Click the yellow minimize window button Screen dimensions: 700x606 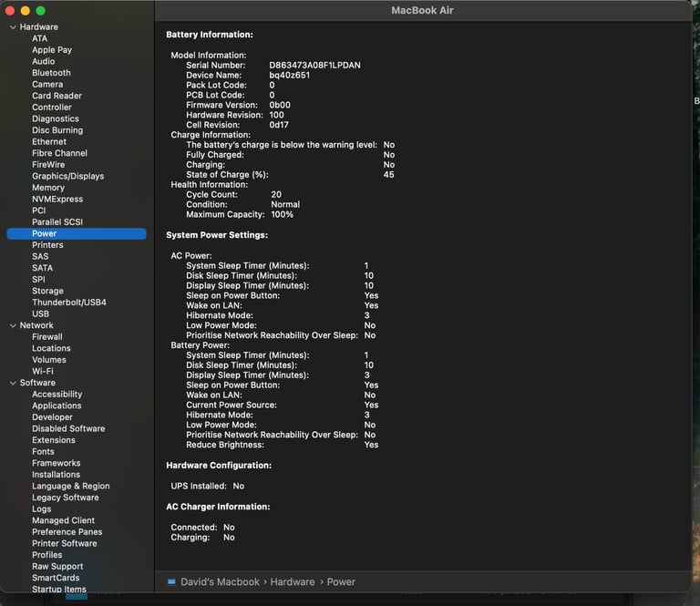pyautogui.click(x=25, y=10)
